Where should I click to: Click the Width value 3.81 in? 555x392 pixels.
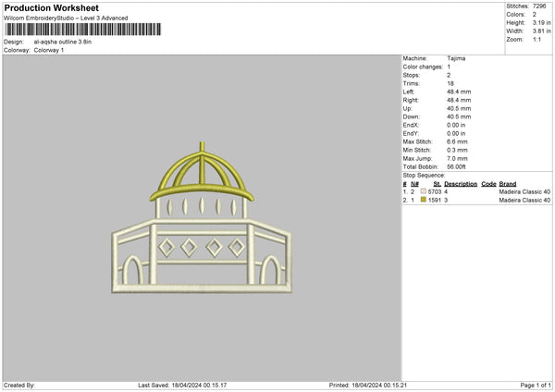[x=542, y=31]
